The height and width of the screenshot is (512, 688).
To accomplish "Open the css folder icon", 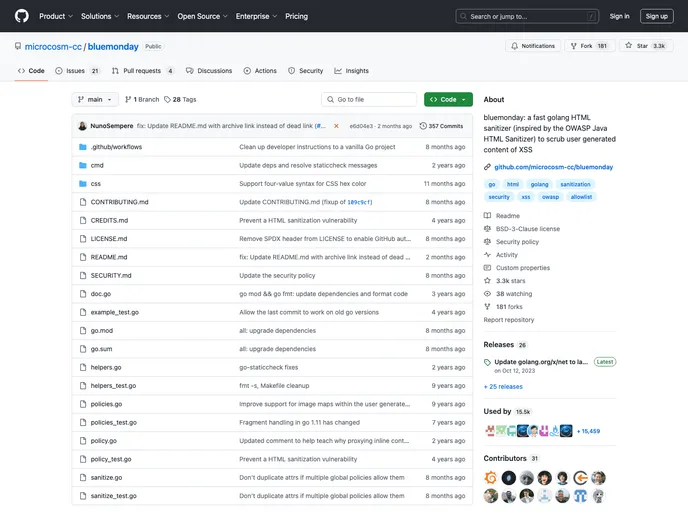I will (x=82, y=184).
